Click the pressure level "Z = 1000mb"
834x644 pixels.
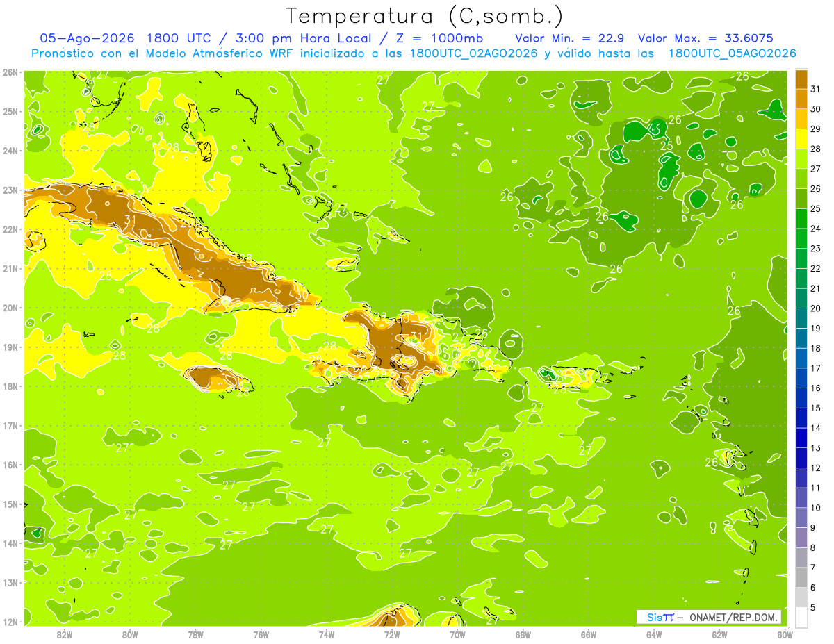point(437,38)
